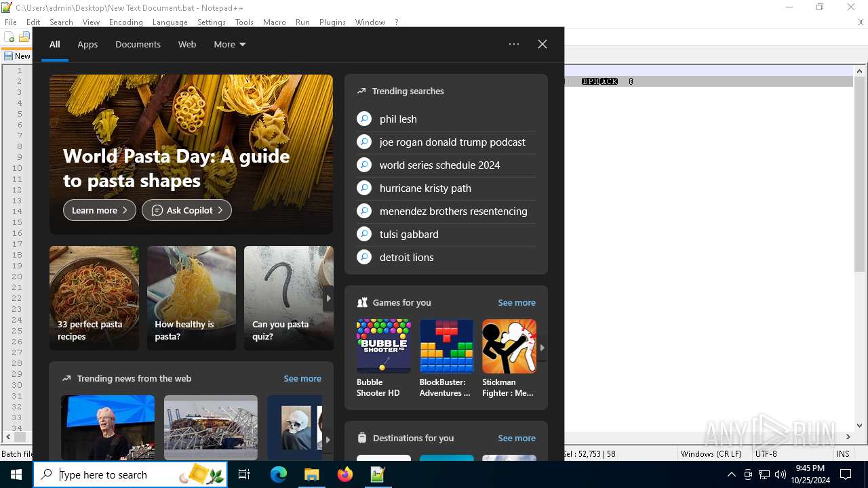This screenshot has height=488, width=868.
Task: Click See more for Games for you
Action: coord(517,302)
